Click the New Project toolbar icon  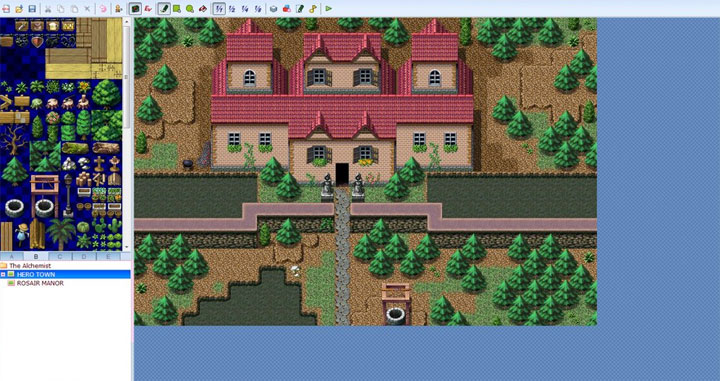coord(6,9)
